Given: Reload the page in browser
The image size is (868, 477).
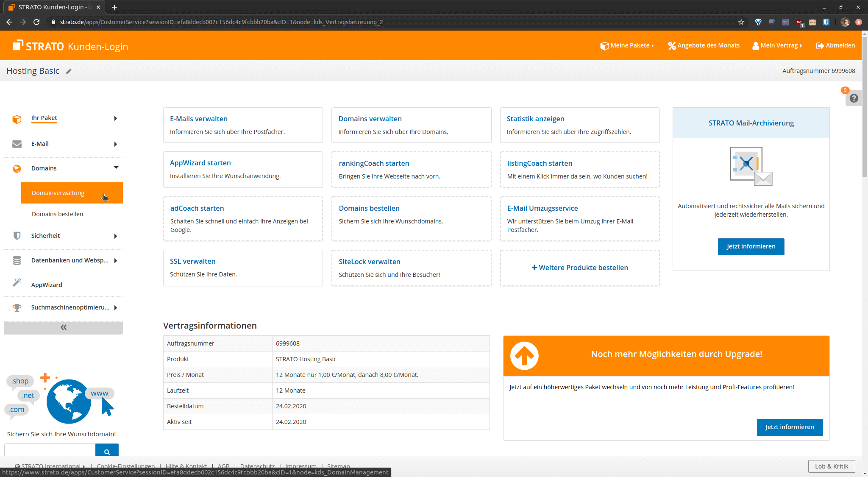Looking at the screenshot, I should pos(36,22).
